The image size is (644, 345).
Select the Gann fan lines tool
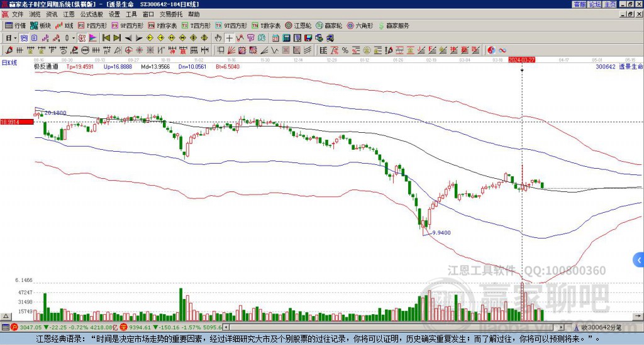[x=231, y=50]
